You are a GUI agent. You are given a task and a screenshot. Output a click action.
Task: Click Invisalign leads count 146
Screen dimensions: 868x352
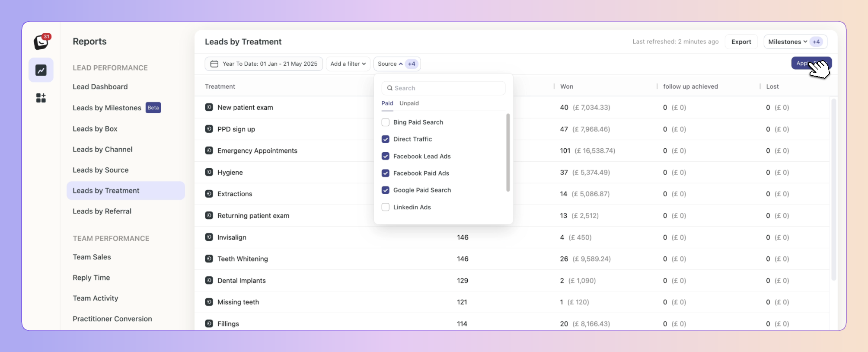463,237
